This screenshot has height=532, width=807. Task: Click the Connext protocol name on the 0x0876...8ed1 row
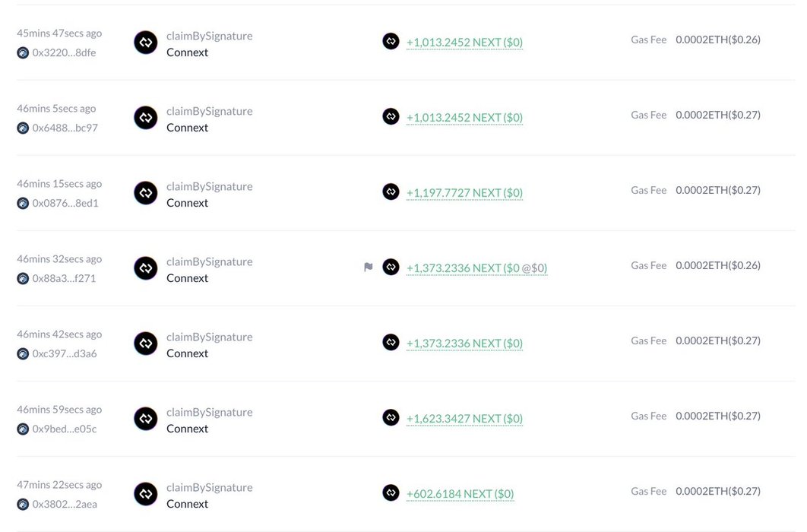pyautogui.click(x=187, y=203)
